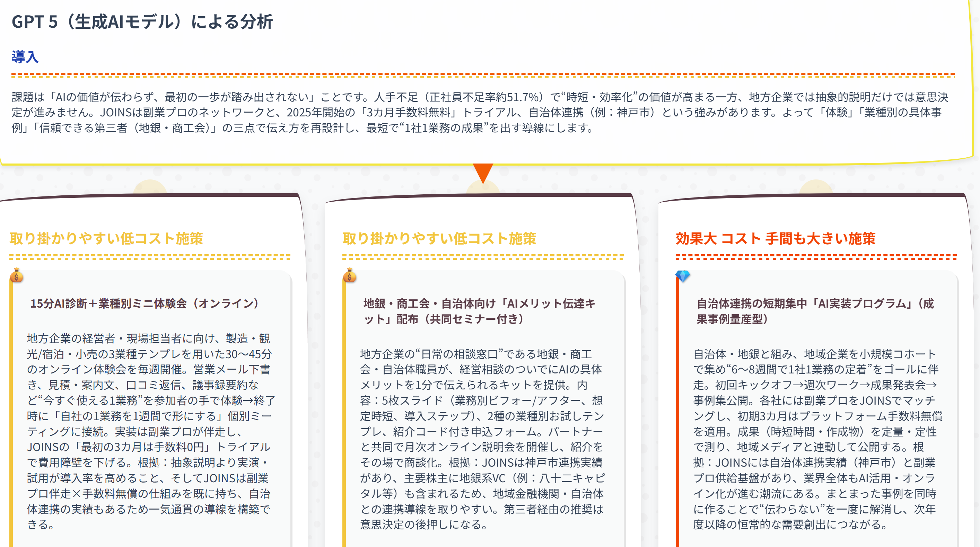Image resolution: width=980 pixels, height=547 pixels.
Task: Open the 15分AI診断＋業種別ミニ体験会 card title
Action: (145, 303)
